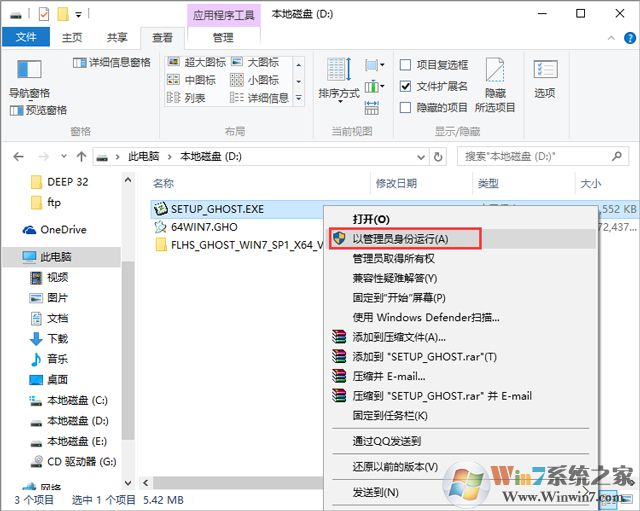The width and height of the screenshot is (640, 511).
Task: Click hide selected items button
Action: pos(495,85)
